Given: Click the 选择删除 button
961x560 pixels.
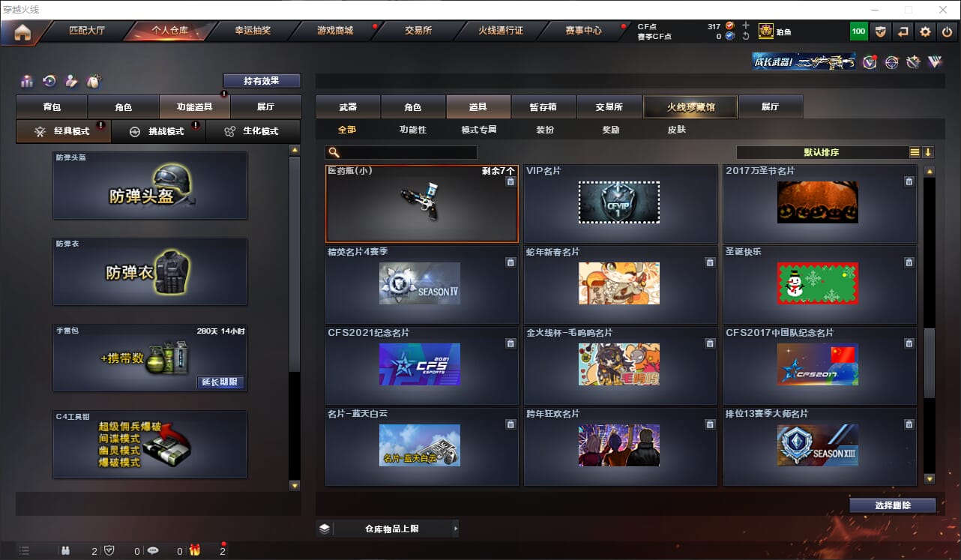Looking at the screenshot, I should (x=893, y=505).
